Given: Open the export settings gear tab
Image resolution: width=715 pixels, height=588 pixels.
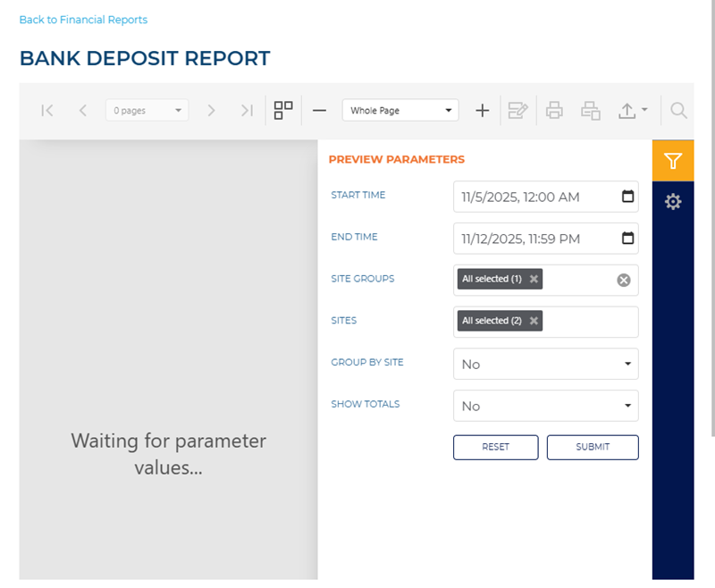Looking at the screenshot, I should 673,202.
